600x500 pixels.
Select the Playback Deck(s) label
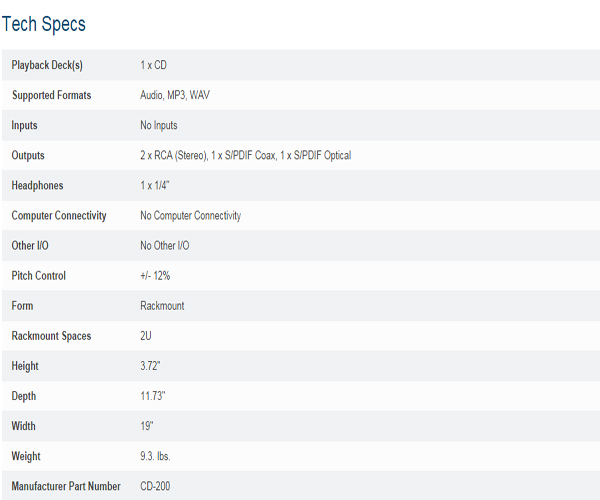[47, 65]
